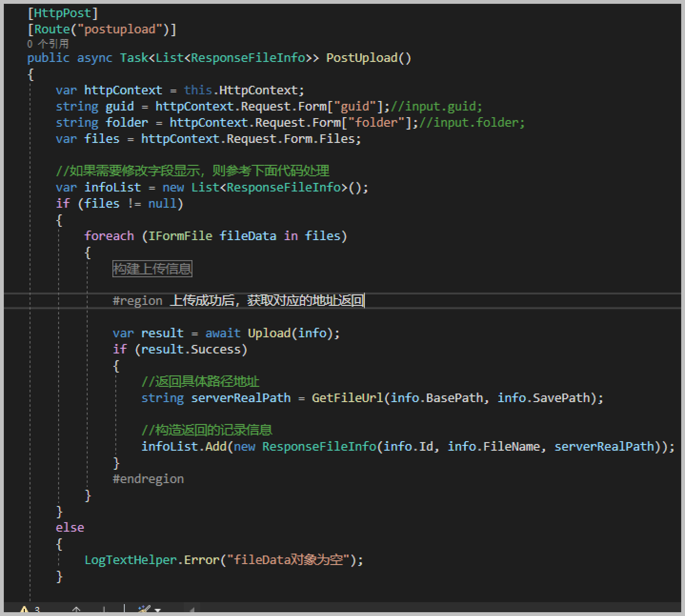Click the IFormFile type name
The height and width of the screenshot is (616, 685).
point(181,236)
